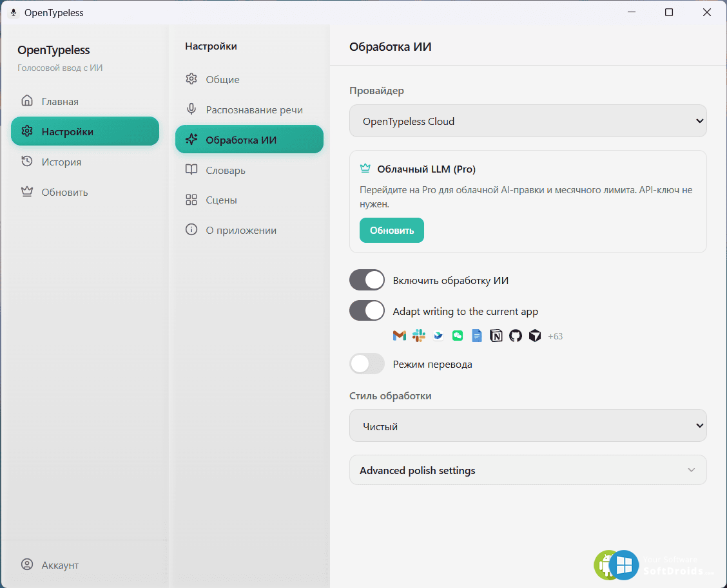Click the gear icon beside Общие

(x=191, y=79)
